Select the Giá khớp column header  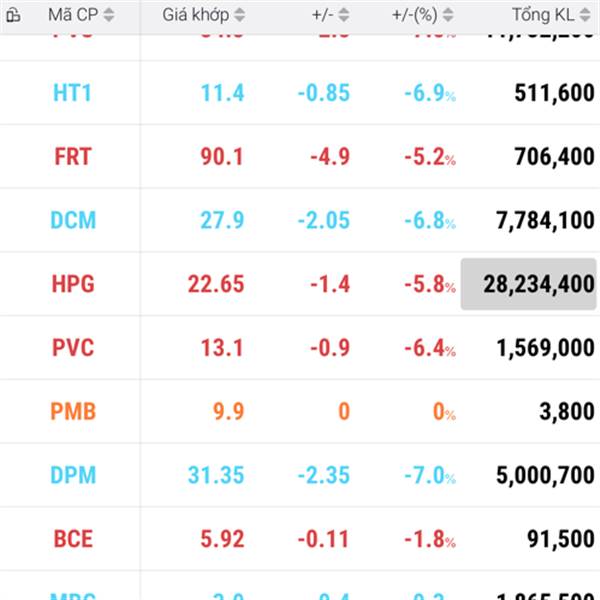coord(196,15)
